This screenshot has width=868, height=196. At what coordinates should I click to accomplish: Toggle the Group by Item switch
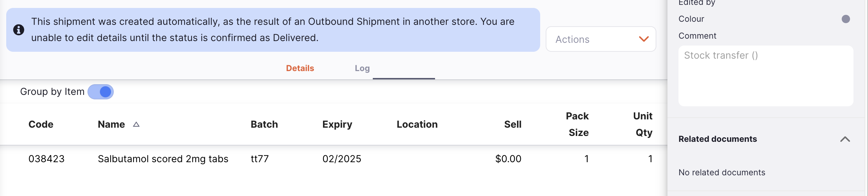click(101, 92)
